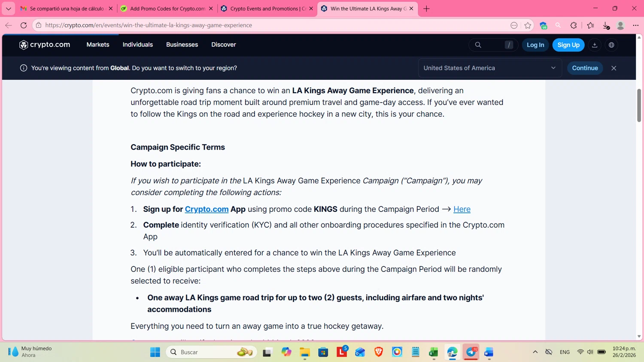Open the address bar three-dot circle icon

click(514, 25)
